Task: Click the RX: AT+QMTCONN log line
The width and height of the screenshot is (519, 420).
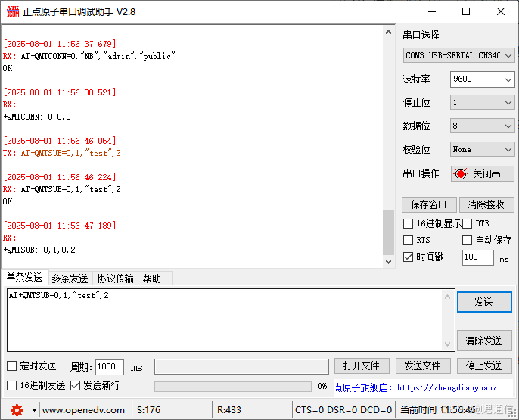Action: click(89, 56)
